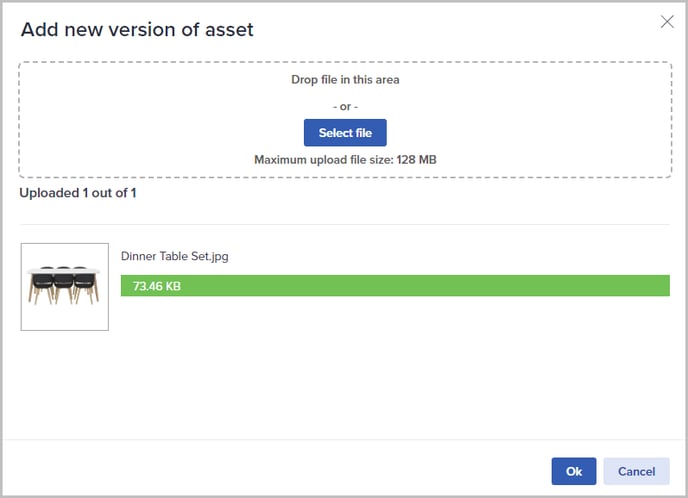Click the 'Uploaded 1 out of 1' status

(x=78, y=193)
